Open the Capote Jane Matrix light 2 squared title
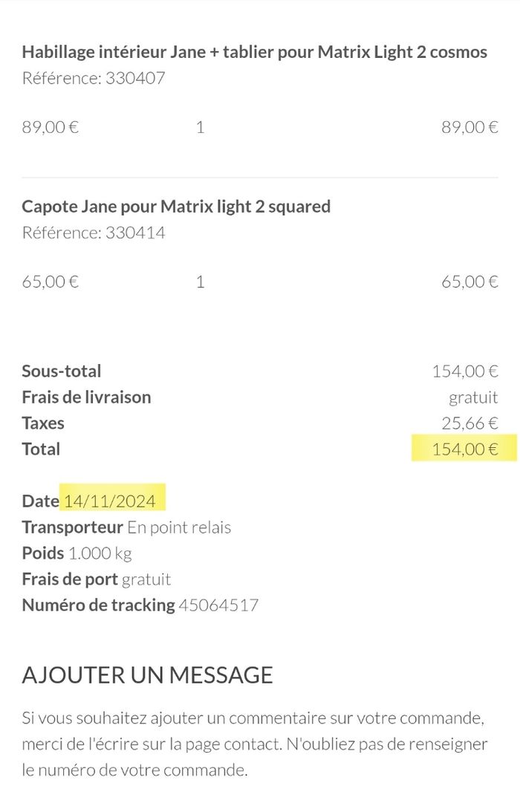 click(x=176, y=206)
